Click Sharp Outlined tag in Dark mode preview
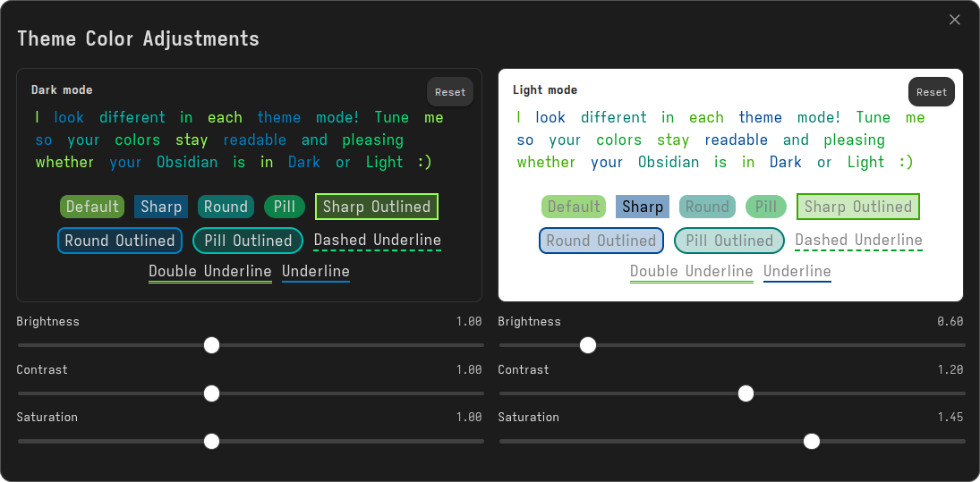 (x=377, y=207)
